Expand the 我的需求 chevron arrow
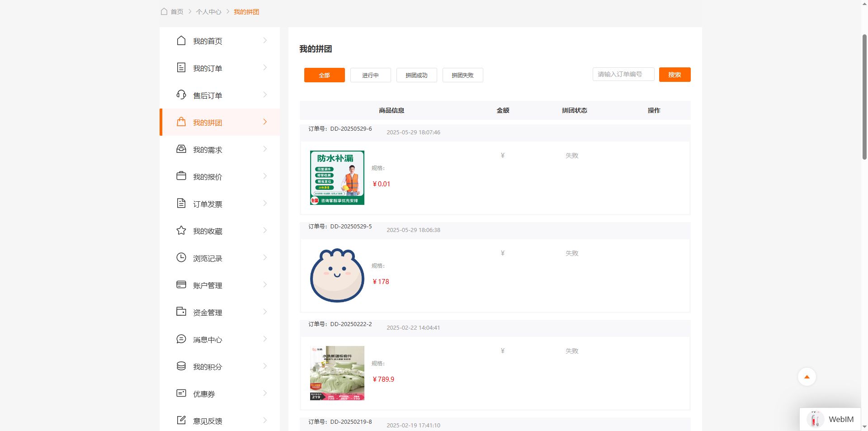Viewport: 868px width, 431px height. pyautogui.click(x=265, y=149)
